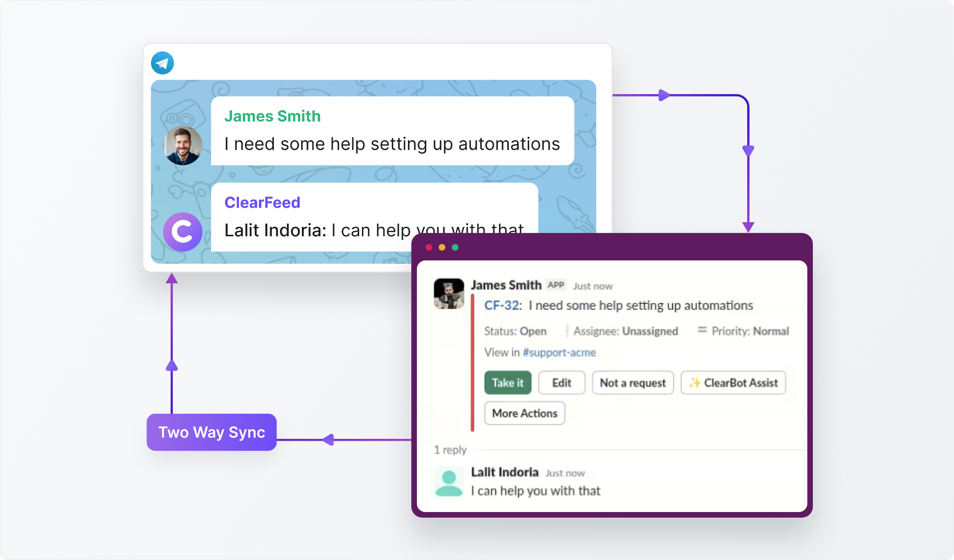The height and width of the screenshot is (560, 954).
Task: Select the James Smith name in Telegram chat
Action: coord(273,116)
